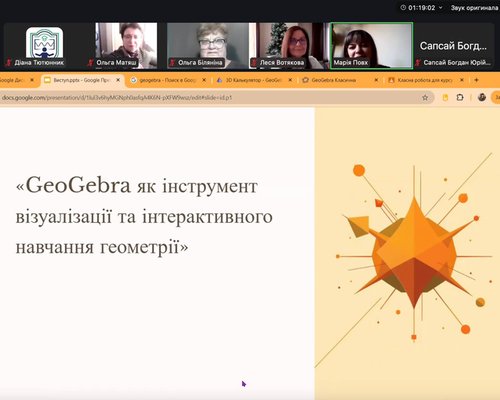Image resolution: width=500 pixels, height=400 pixels.
Task: Click muted mic icon next to Діана Тютюнник
Action: [x=9, y=62]
